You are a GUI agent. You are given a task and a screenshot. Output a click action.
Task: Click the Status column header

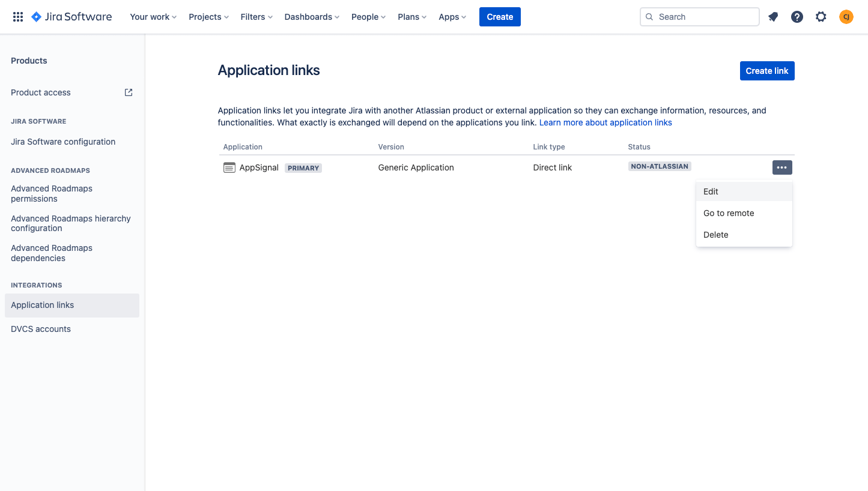point(639,146)
